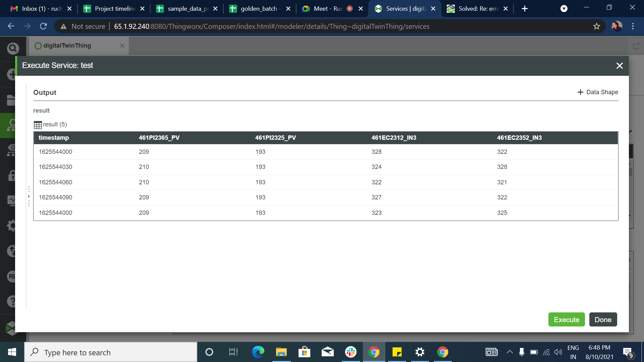Click the result infotable grid icon

coord(38,125)
